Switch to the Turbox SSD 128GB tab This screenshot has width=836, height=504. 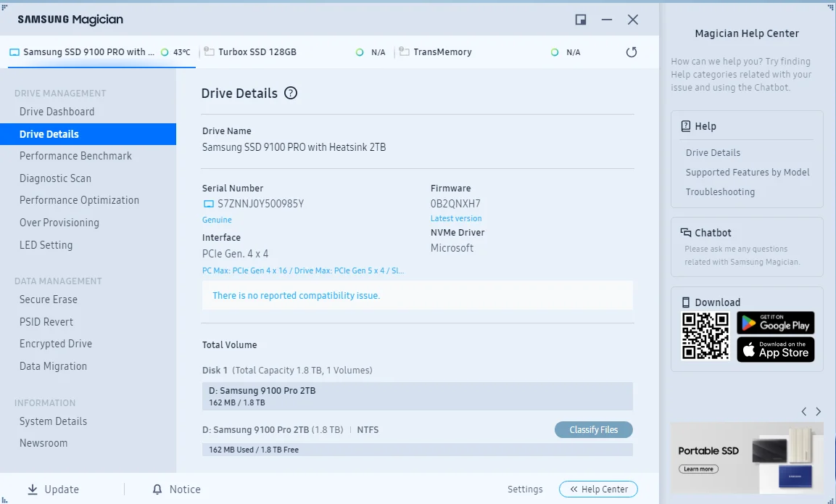[x=297, y=52]
